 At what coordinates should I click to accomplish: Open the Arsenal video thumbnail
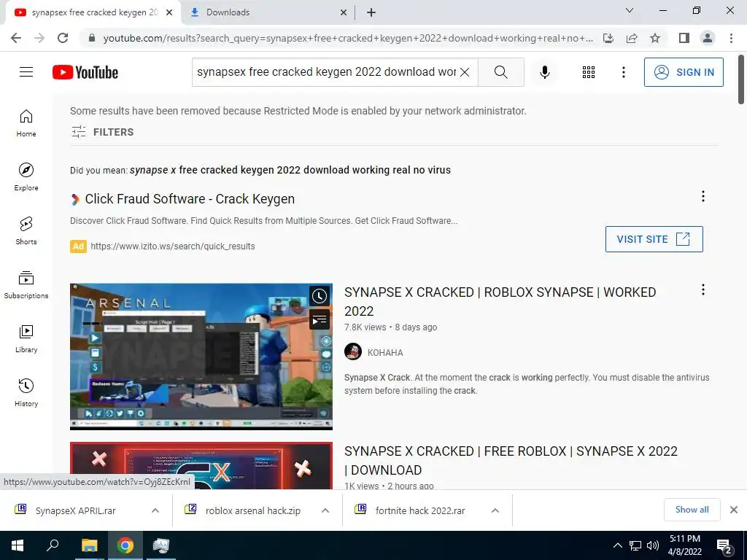(x=201, y=357)
